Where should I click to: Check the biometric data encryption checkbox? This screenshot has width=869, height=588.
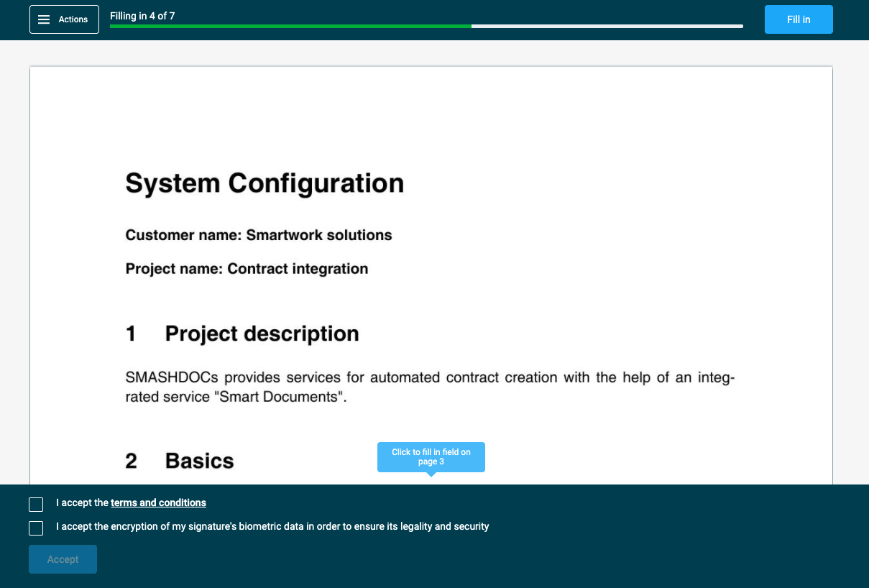[36, 528]
